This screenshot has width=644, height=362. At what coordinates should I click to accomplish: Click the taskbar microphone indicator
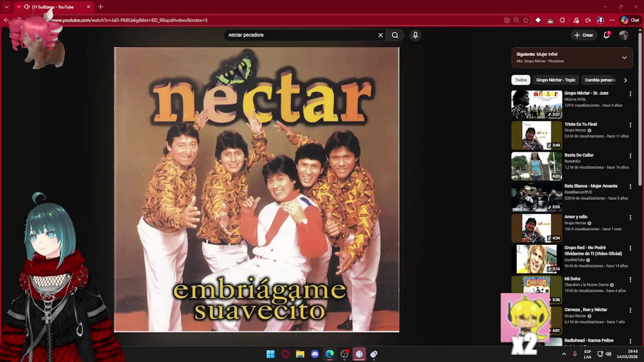[575, 354]
